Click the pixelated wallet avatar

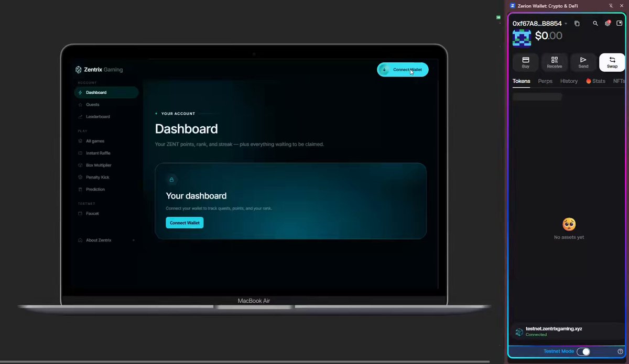[x=522, y=38]
